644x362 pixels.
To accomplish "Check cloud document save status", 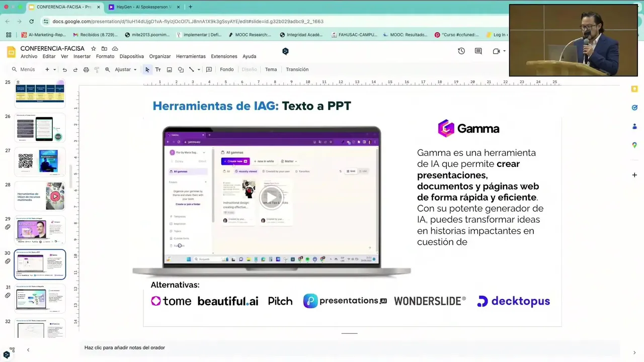I will (115, 48).
